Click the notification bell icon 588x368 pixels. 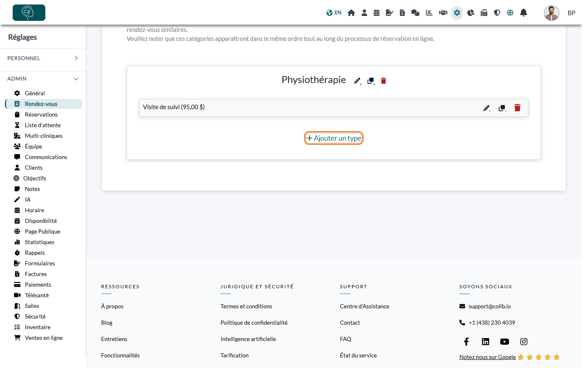523,13
